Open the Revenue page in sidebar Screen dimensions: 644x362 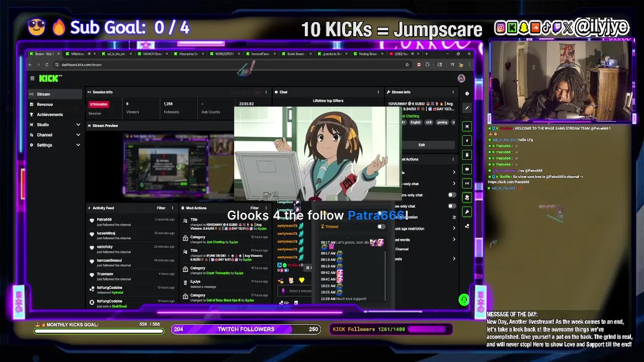click(x=55, y=104)
